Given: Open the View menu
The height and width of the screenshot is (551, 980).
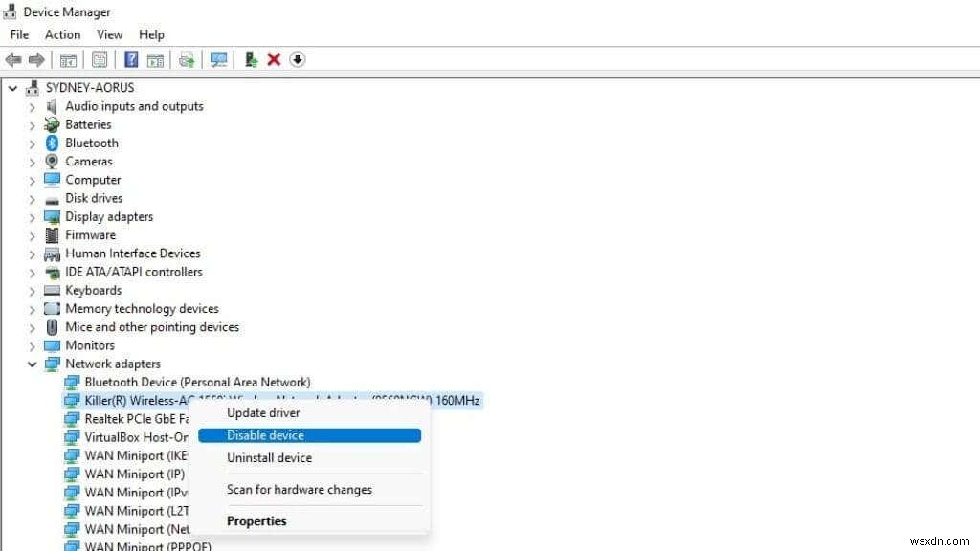Looking at the screenshot, I should coord(109,34).
